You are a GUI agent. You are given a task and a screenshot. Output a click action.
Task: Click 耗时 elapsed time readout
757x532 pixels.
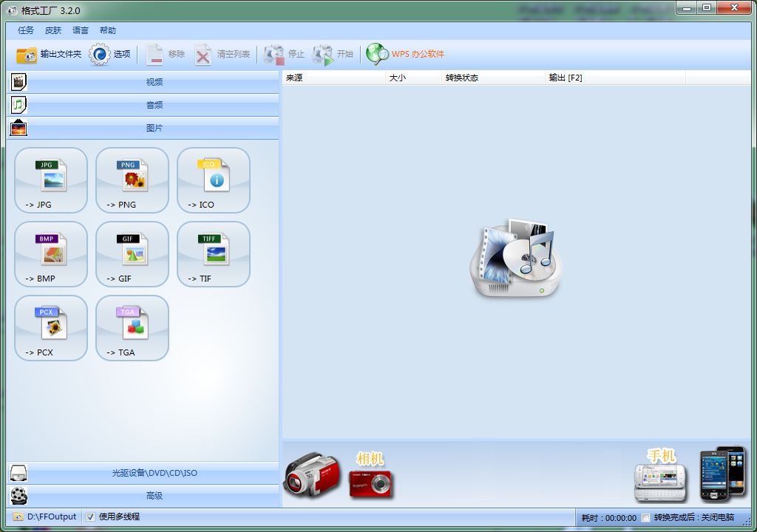[x=609, y=518]
